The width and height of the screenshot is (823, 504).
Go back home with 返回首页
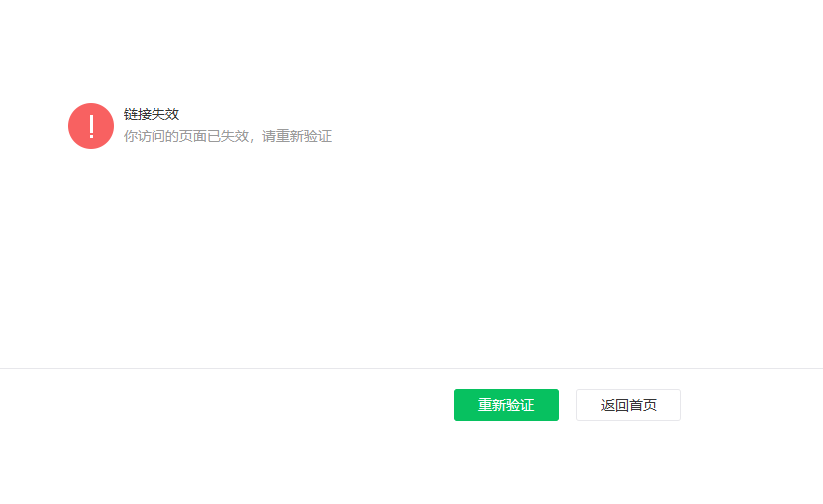click(x=628, y=405)
